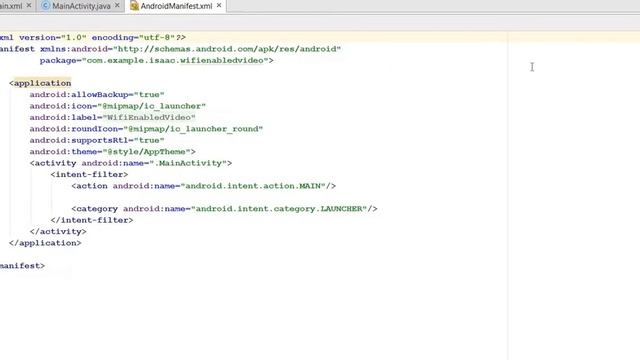Click the Java class icon on MainActivity tab

[x=46, y=6]
